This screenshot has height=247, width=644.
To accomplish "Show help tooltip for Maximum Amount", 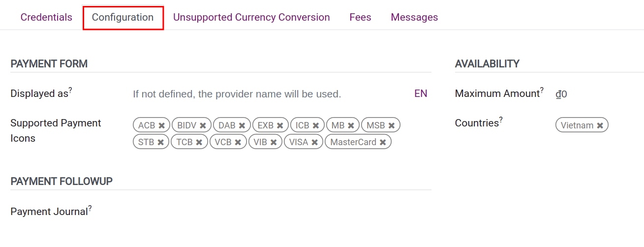I will [542, 90].
